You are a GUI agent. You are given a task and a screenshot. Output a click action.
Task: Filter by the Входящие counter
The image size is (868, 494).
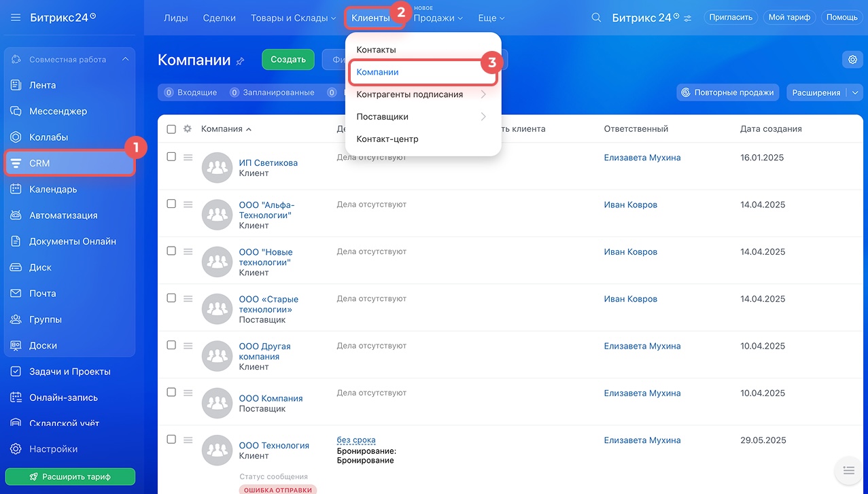pos(191,92)
